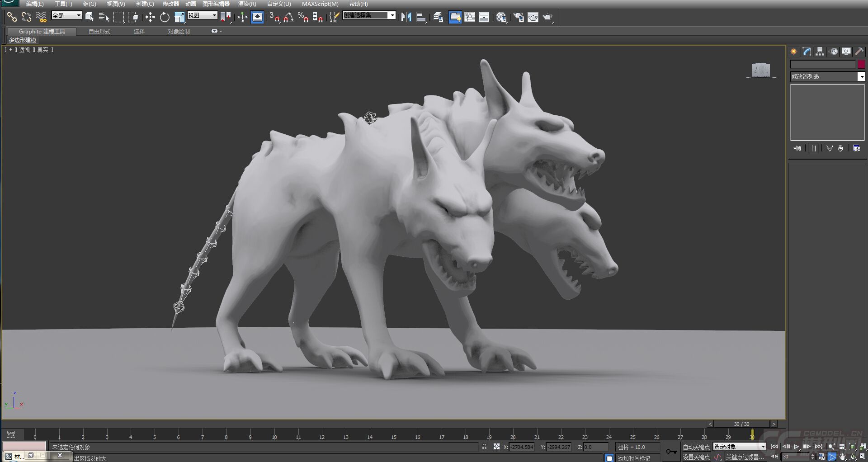Click the Use Pivot Point Center icon
Viewport: 868px width, 462px height.
tap(226, 17)
